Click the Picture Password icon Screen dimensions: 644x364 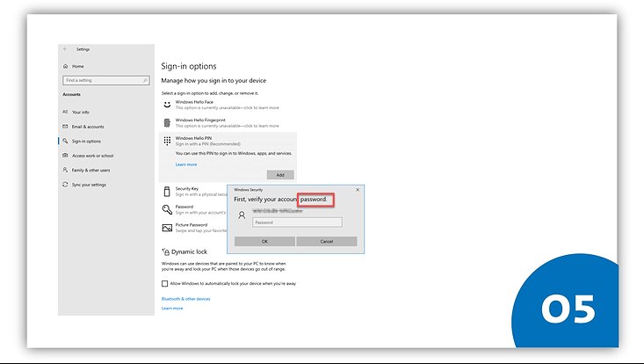166,227
